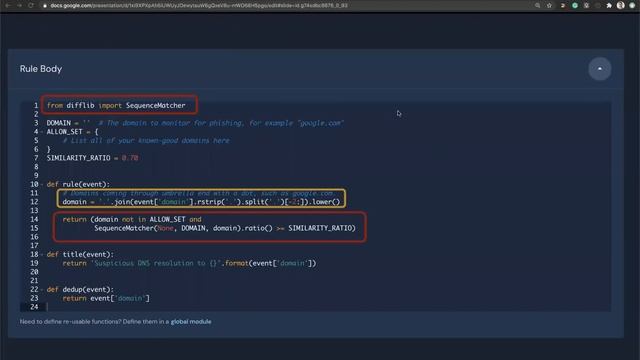Fold the ALLOW_SET block at line 4
Image resolution: width=640 pixels, height=360 pixels.
[x=42, y=132]
